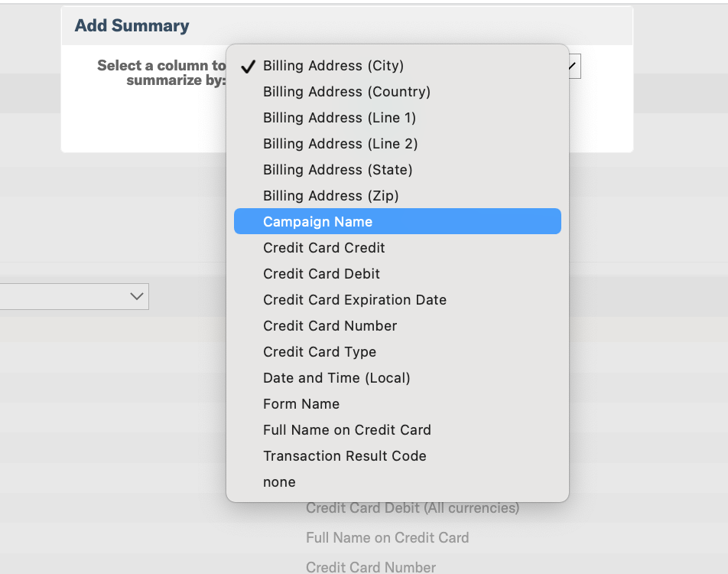Open the summarize-by column dropdown arrow
Screen dimensions: 728x574
point(574,66)
